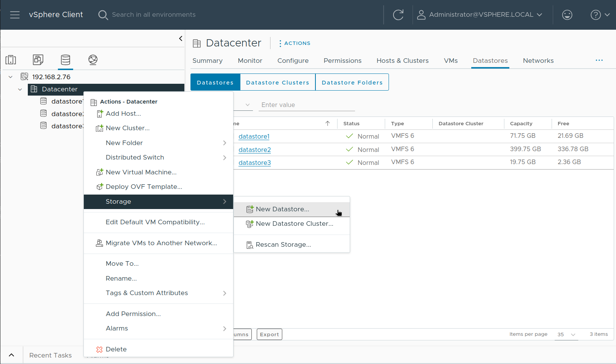616x364 pixels.
Task: Sort by the Name column arrow
Action: point(328,123)
